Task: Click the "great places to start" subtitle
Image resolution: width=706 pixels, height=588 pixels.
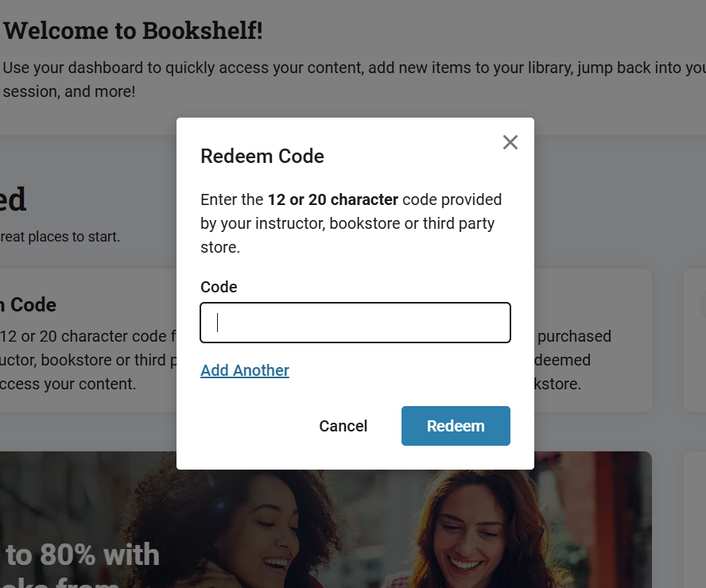Action: tap(60, 237)
